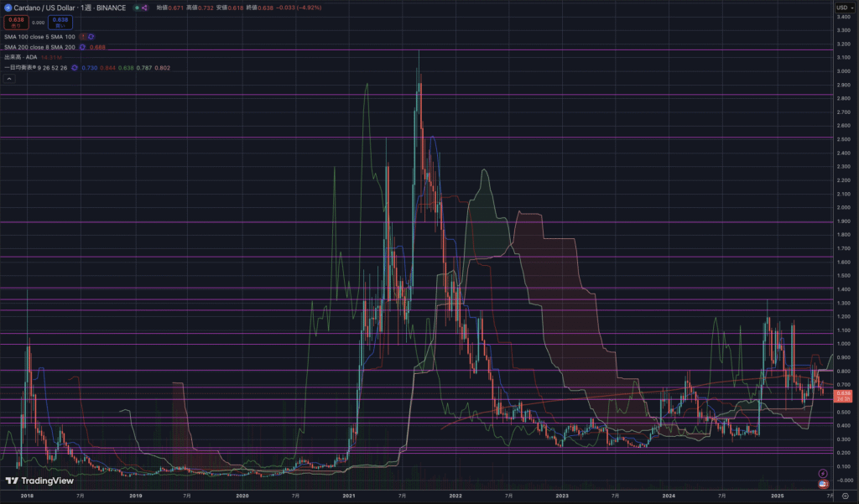The width and height of the screenshot is (859, 504).
Task: Click current price label 0.638 on axis
Action: 843,392
